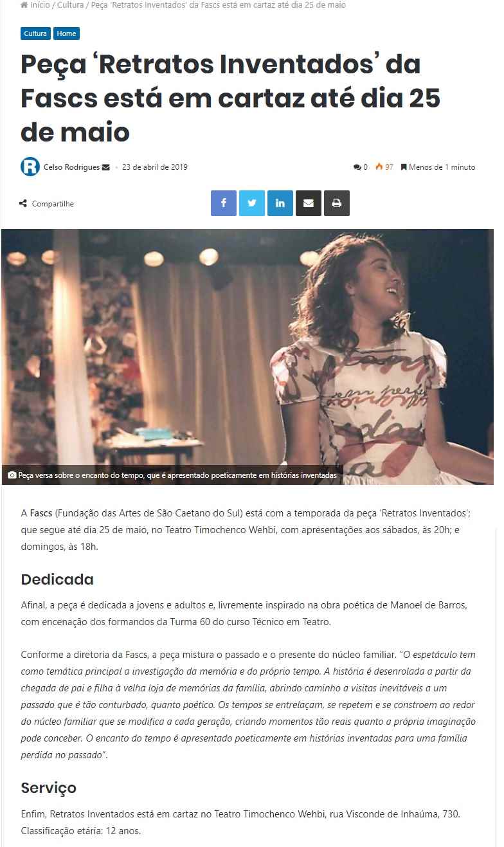Screen dimensions: 504x847
Task: Follow the bold Fascs link in text
Action: [x=41, y=513]
